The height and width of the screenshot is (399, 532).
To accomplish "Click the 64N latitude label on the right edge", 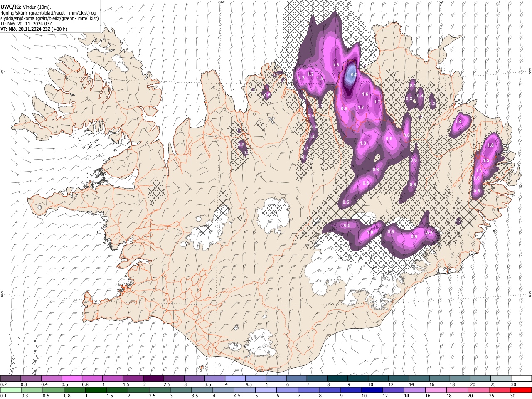I will (530, 293).
